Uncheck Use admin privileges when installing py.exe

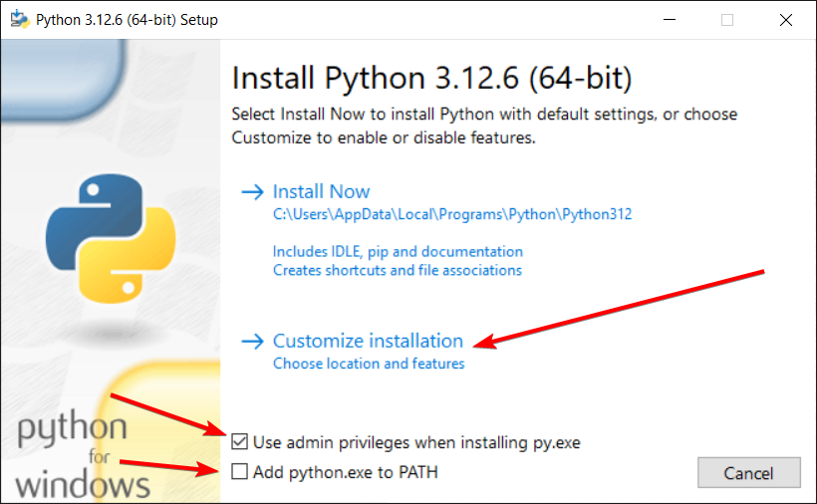point(240,441)
